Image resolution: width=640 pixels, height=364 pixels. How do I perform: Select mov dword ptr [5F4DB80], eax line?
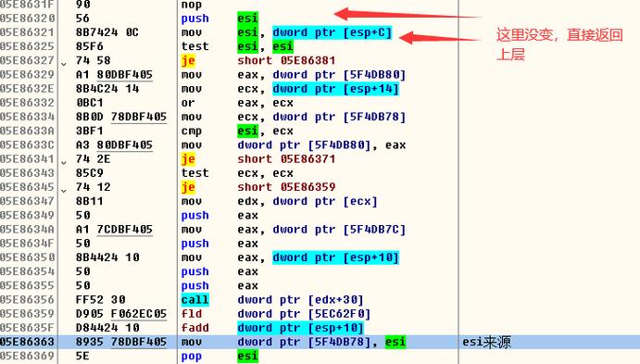[294, 145]
